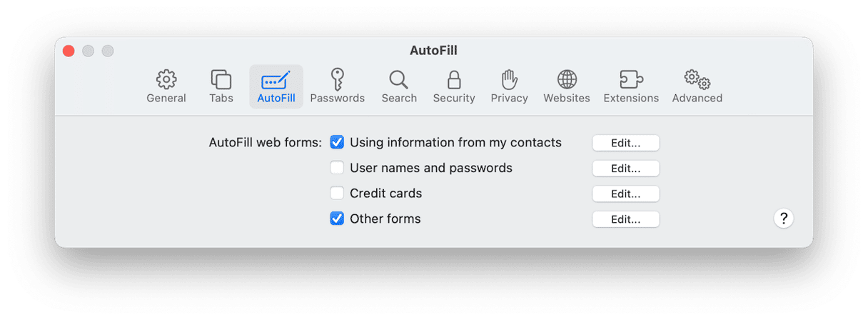Click Edit for User names and passwords

coord(625,169)
